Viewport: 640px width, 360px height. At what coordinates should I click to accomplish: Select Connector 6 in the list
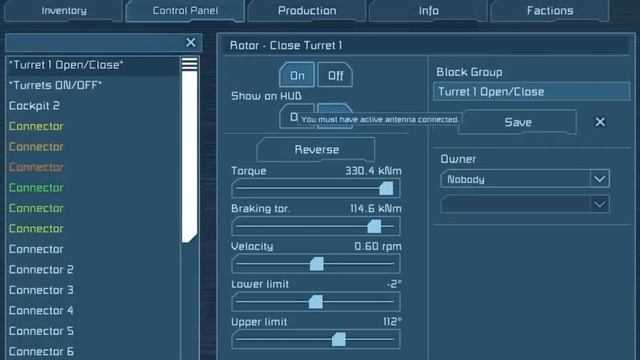93,351
